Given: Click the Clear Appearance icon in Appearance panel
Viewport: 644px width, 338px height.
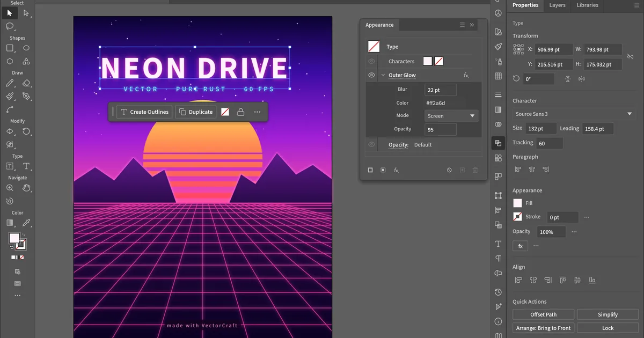Looking at the screenshot, I should (x=449, y=170).
